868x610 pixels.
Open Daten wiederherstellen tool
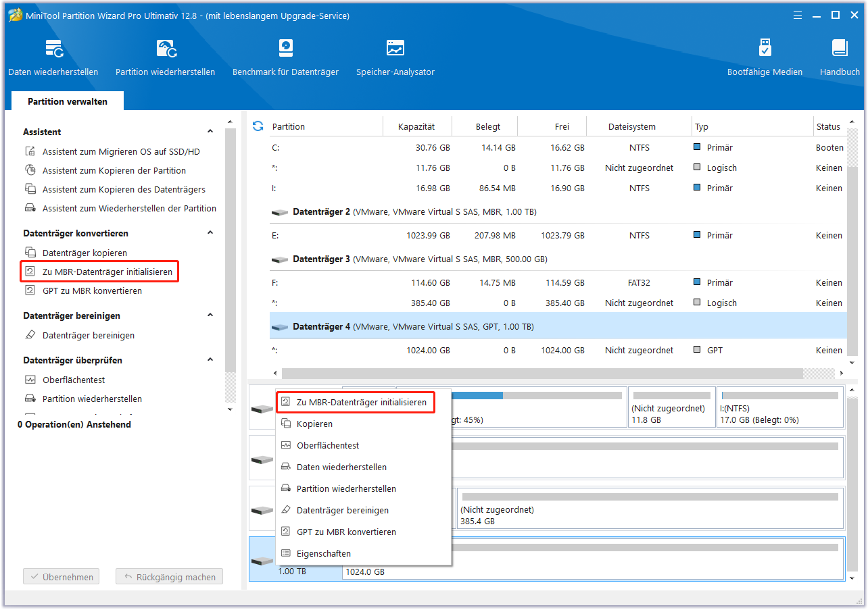pyautogui.click(x=53, y=58)
